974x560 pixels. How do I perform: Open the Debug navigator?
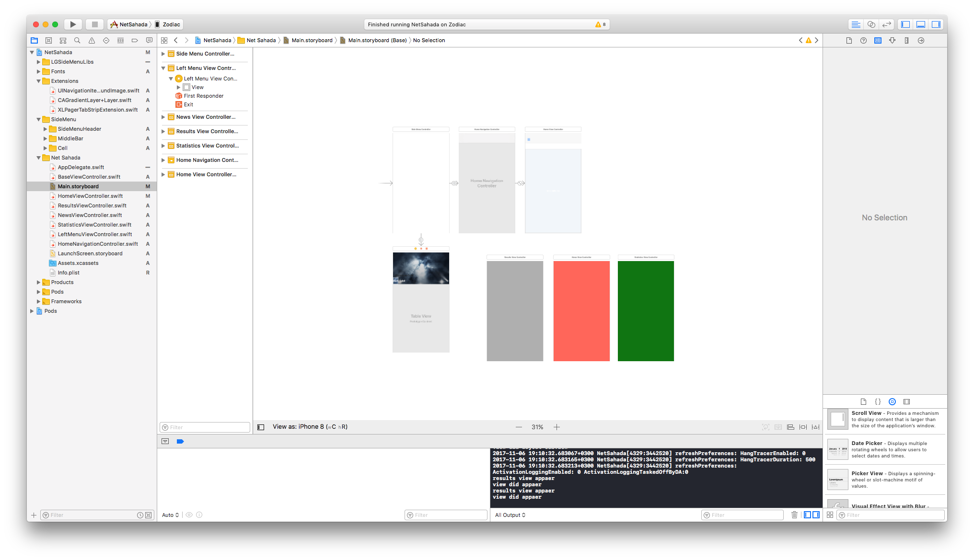(120, 41)
